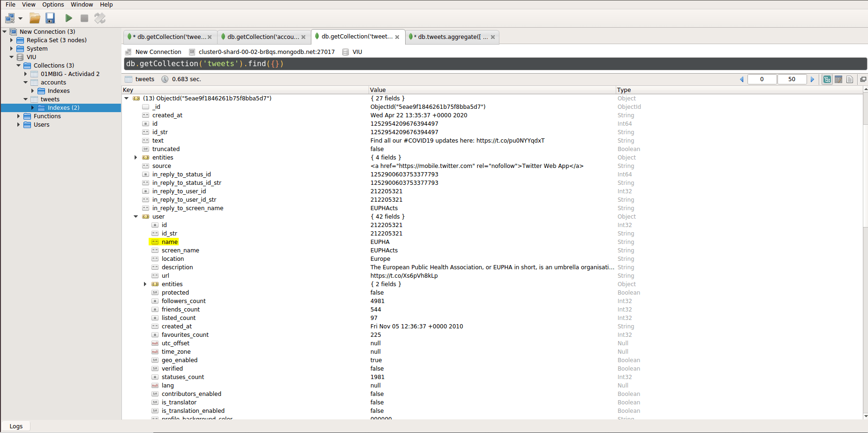868x433 pixels.
Task: Select the accounts collection
Action: pos(53,83)
